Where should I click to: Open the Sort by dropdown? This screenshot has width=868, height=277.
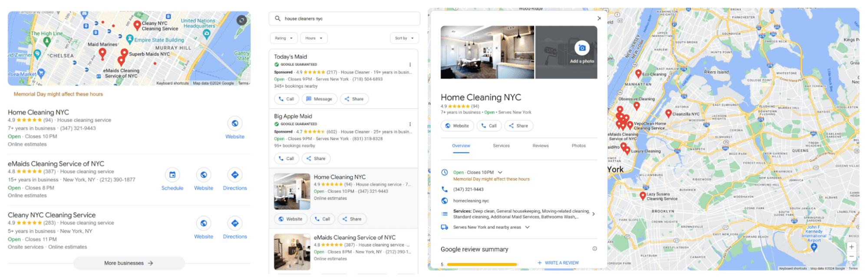404,38
